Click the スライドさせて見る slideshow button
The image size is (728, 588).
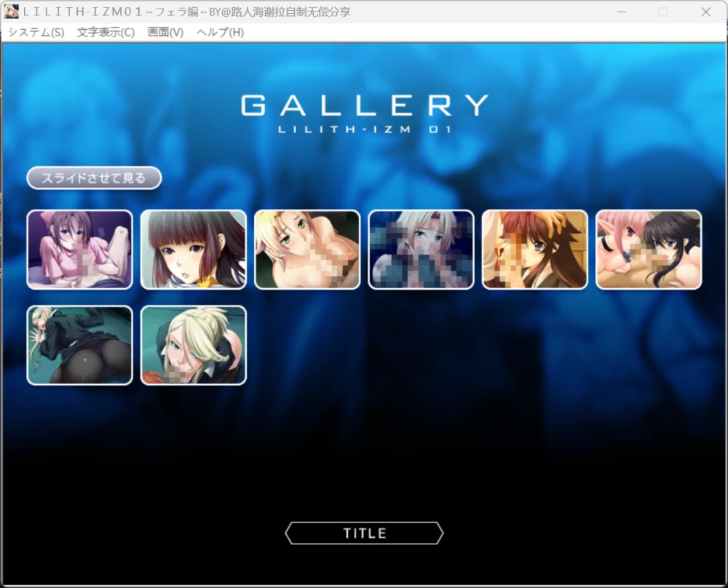click(94, 178)
